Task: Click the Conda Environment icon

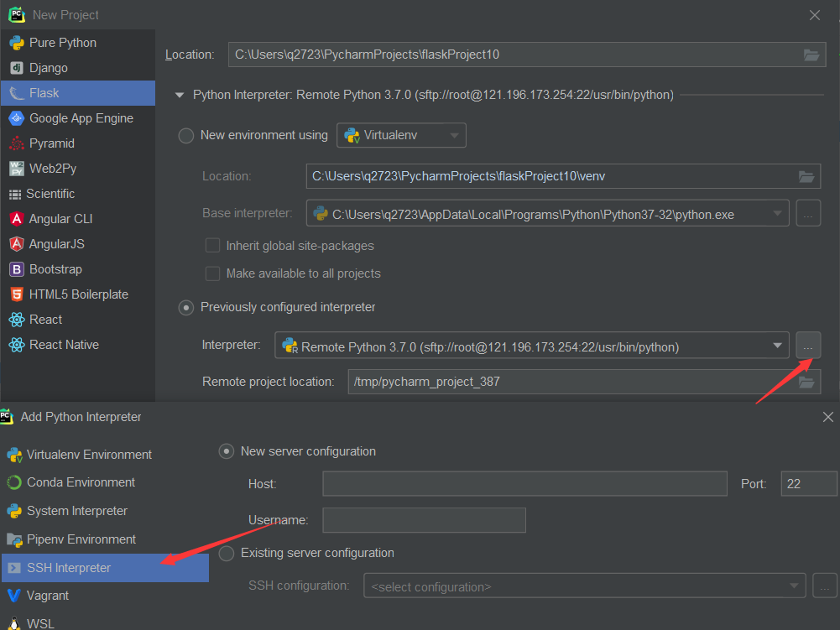Action: click(x=14, y=482)
